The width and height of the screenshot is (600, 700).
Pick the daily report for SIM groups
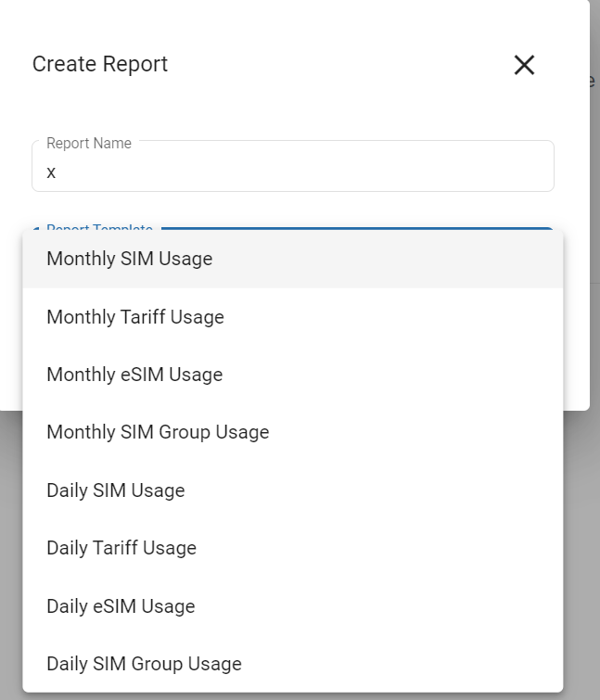[144, 664]
